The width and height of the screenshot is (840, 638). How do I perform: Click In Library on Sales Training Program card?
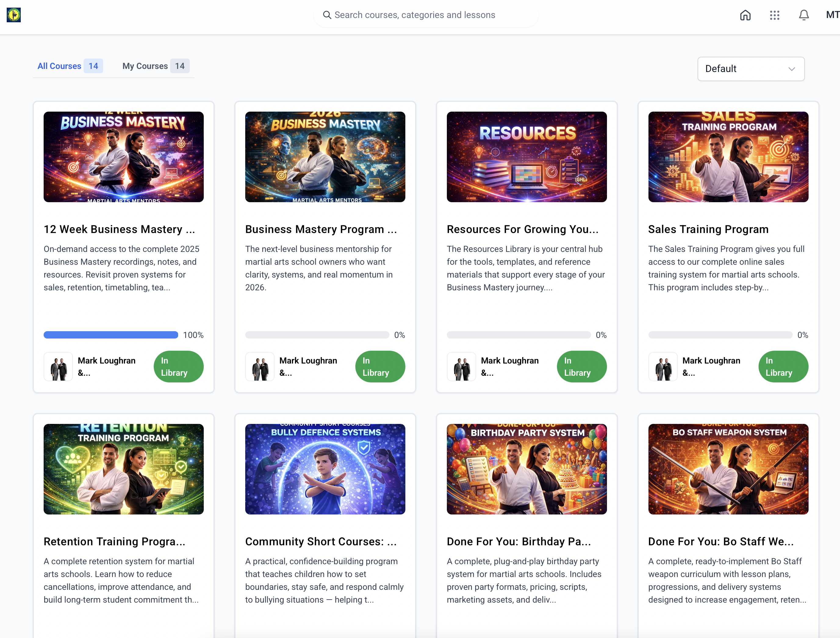click(783, 367)
